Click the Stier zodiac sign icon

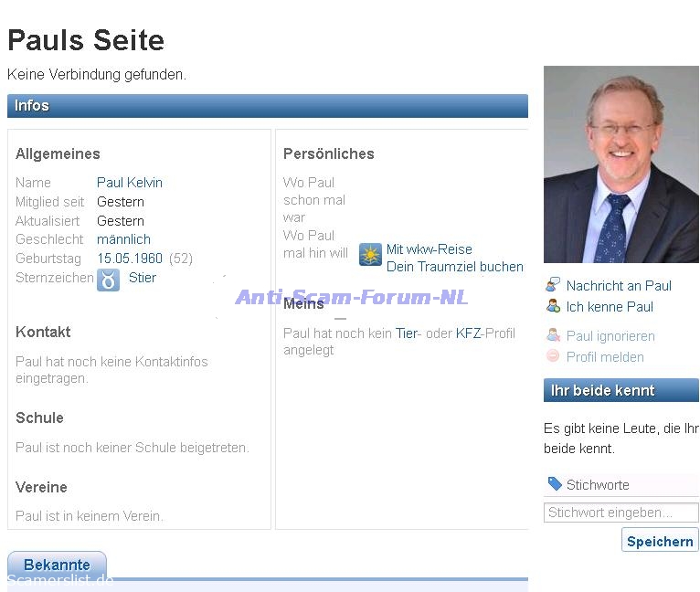(x=108, y=280)
